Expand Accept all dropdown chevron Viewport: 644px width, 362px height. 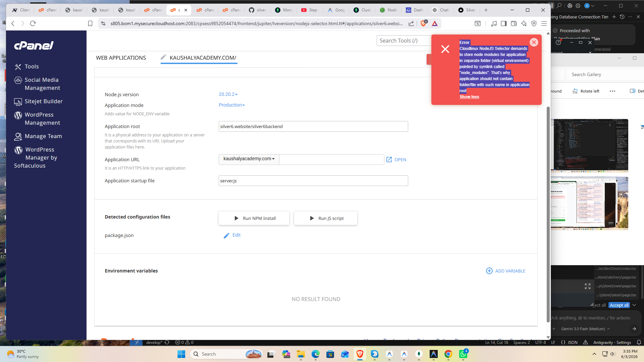(634, 305)
